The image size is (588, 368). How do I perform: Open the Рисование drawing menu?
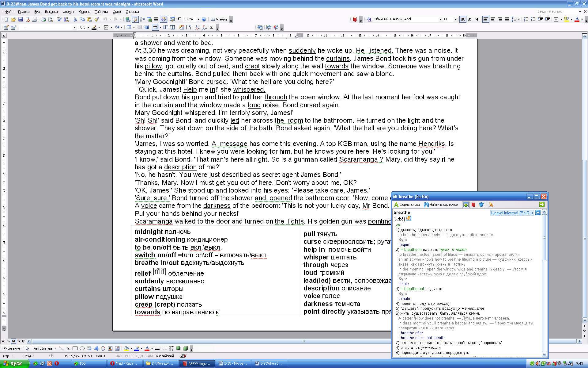pos(13,348)
